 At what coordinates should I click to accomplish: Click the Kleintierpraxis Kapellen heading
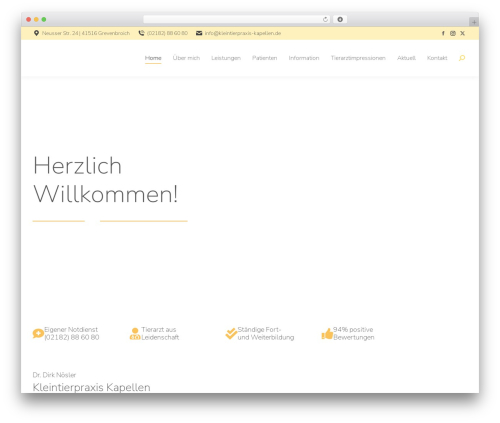coord(92,387)
